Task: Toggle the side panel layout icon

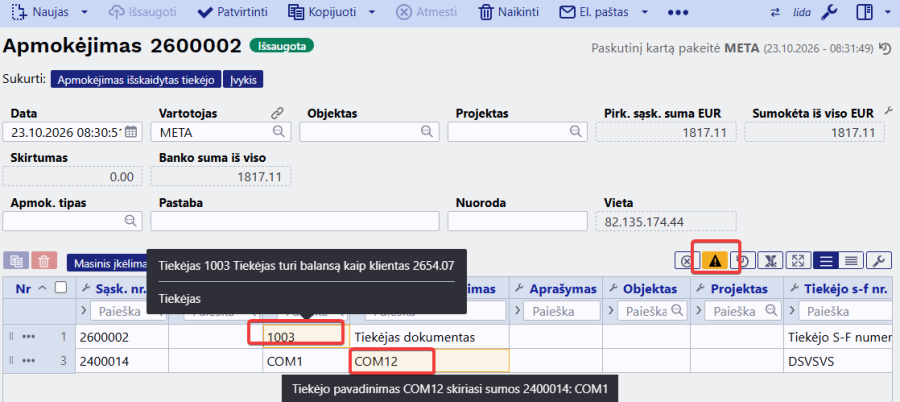Action: click(864, 12)
